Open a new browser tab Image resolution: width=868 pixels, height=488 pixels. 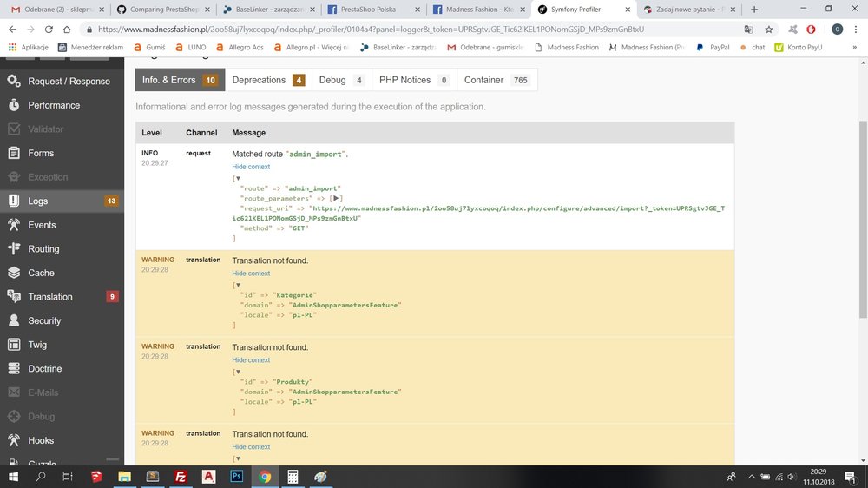[754, 10]
